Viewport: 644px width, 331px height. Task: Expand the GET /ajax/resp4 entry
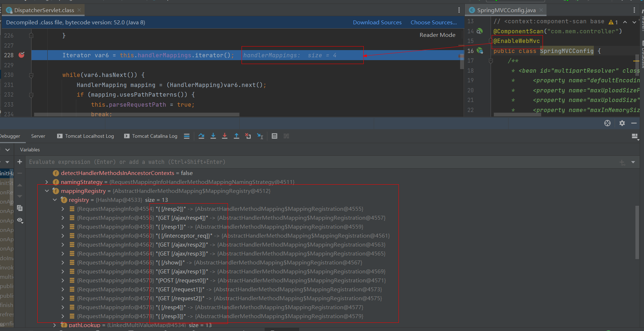tap(63, 218)
